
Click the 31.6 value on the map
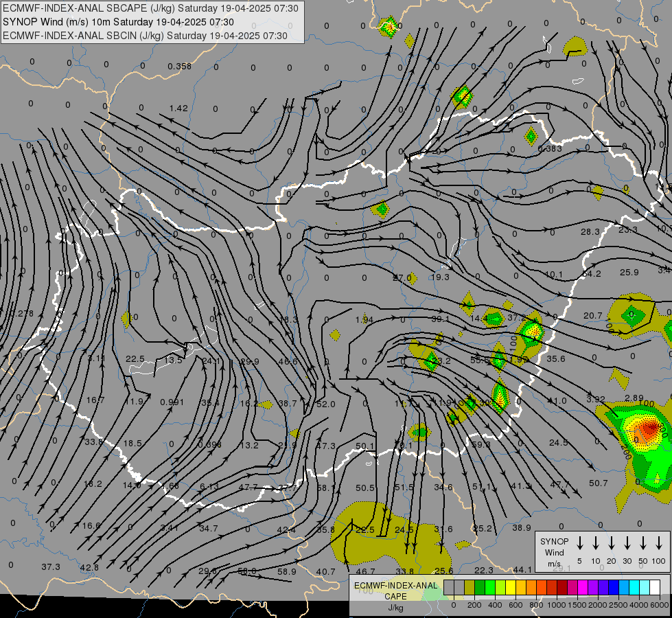point(443,529)
